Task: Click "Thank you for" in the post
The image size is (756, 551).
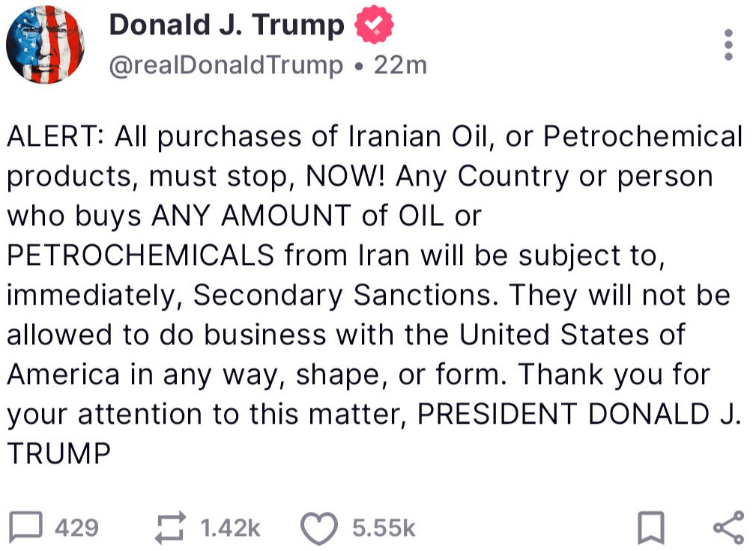Action: [614, 374]
